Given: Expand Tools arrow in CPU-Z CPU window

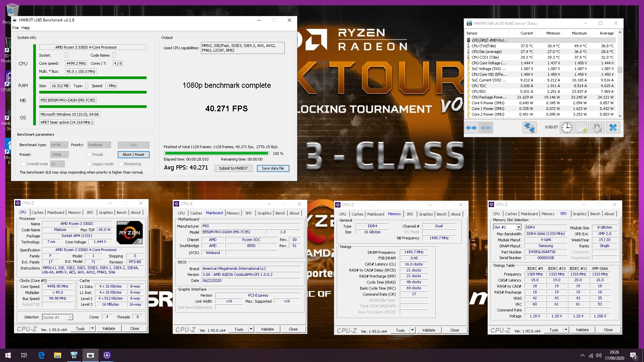Looking at the screenshot, I should pyautogui.click(x=92, y=328).
